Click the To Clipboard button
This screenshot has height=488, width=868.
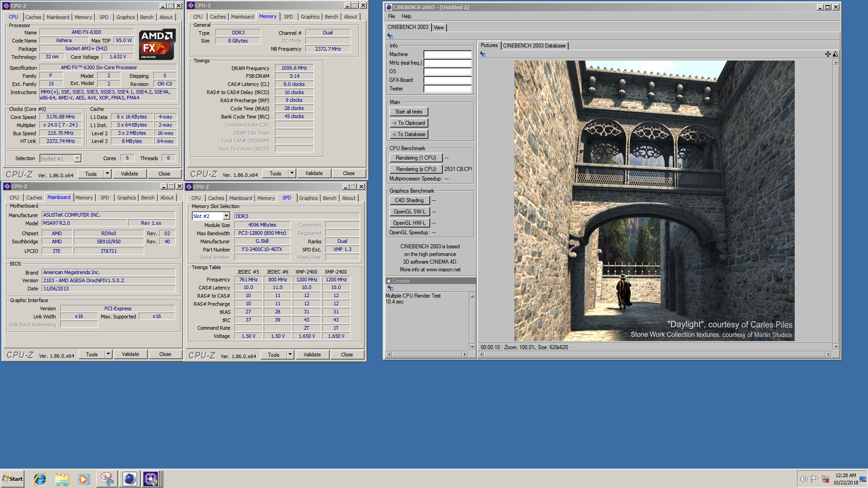[408, 123]
